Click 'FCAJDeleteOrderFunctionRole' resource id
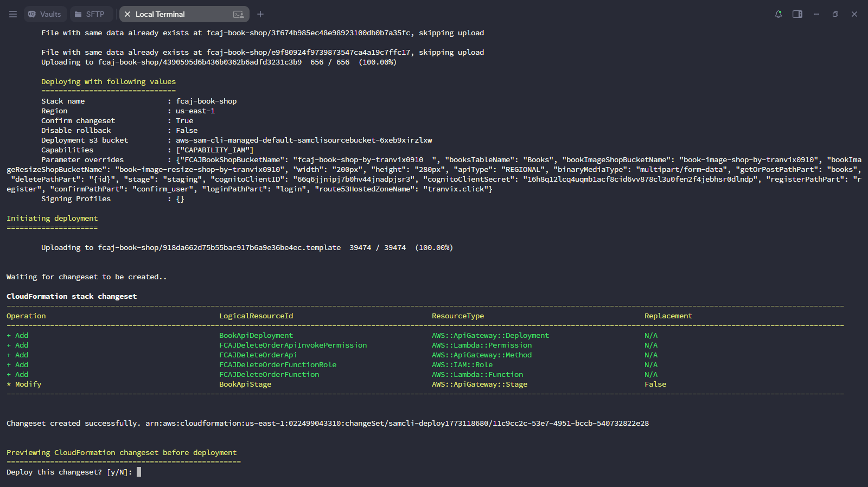 tap(278, 364)
